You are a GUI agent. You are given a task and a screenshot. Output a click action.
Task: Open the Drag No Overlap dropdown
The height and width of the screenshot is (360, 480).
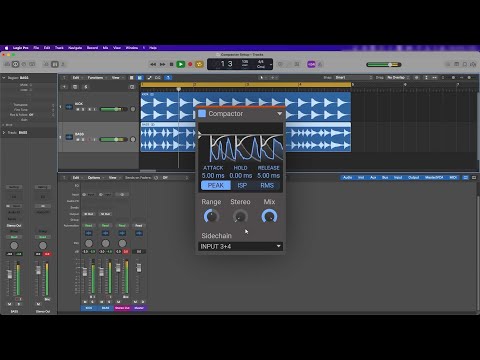[x=398, y=78]
